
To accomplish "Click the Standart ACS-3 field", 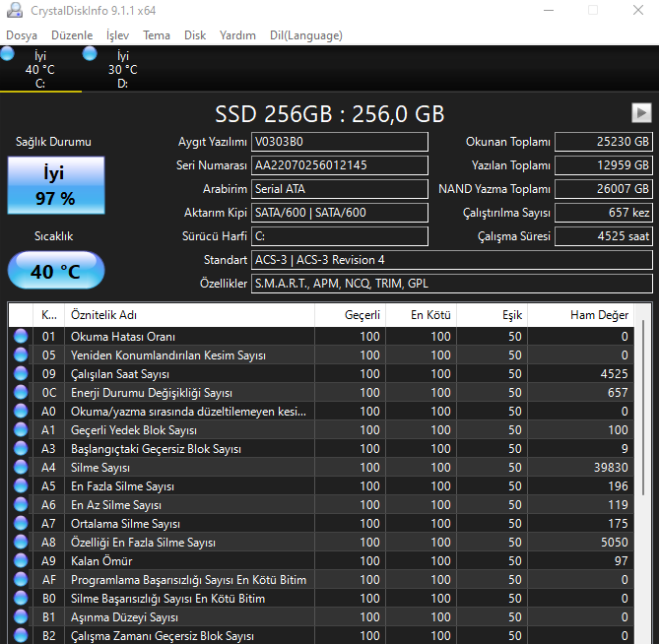I will coord(452,260).
